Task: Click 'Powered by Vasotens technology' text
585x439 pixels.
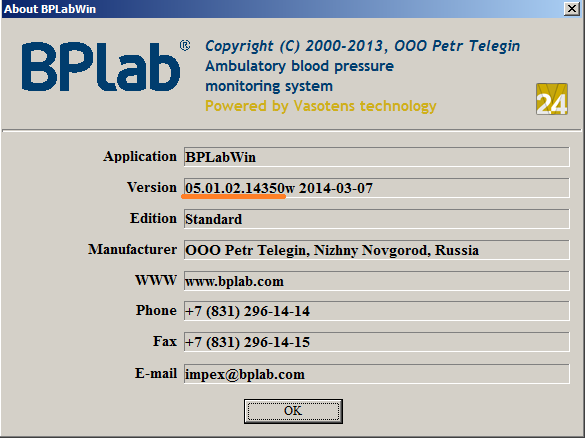Action: [x=320, y=106]
